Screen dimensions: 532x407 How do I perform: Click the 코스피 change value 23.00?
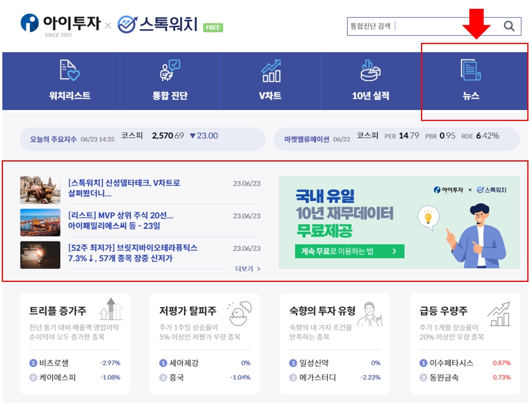pos(204,136)
